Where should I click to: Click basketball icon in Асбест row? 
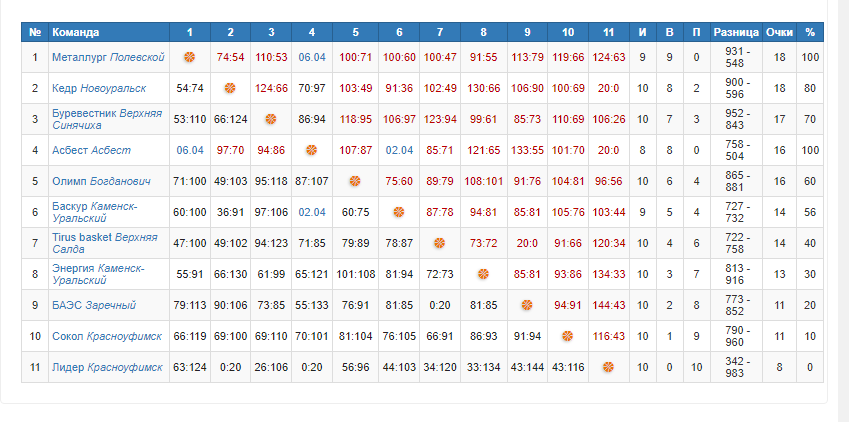pyautogui.click(x=311, y=150)
